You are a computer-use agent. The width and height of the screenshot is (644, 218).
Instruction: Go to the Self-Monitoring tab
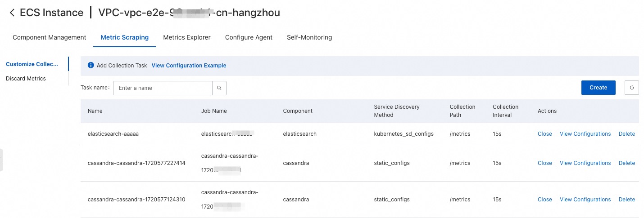(309, 37)
